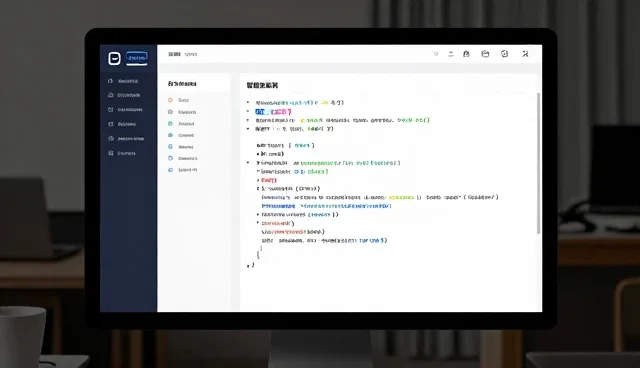640x368 pixels.
Task: Click the vertical scrollbar of the code panel
Action: coord(538,163)
